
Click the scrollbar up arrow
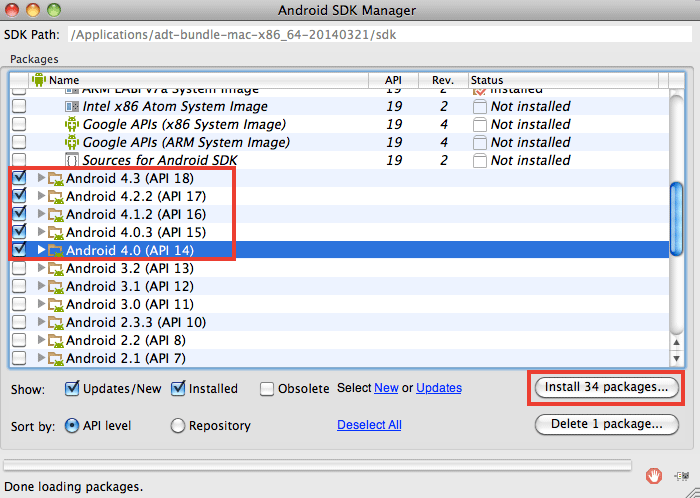click(677, 342)
